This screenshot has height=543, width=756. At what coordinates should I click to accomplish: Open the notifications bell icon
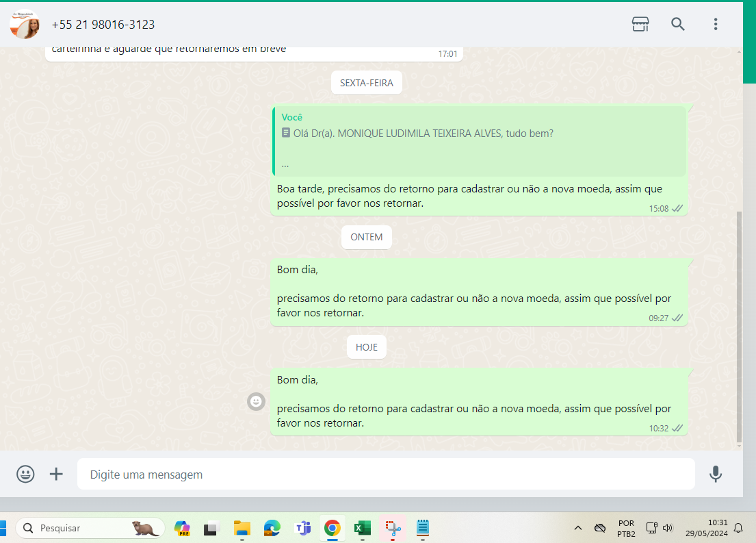point(738,528)
